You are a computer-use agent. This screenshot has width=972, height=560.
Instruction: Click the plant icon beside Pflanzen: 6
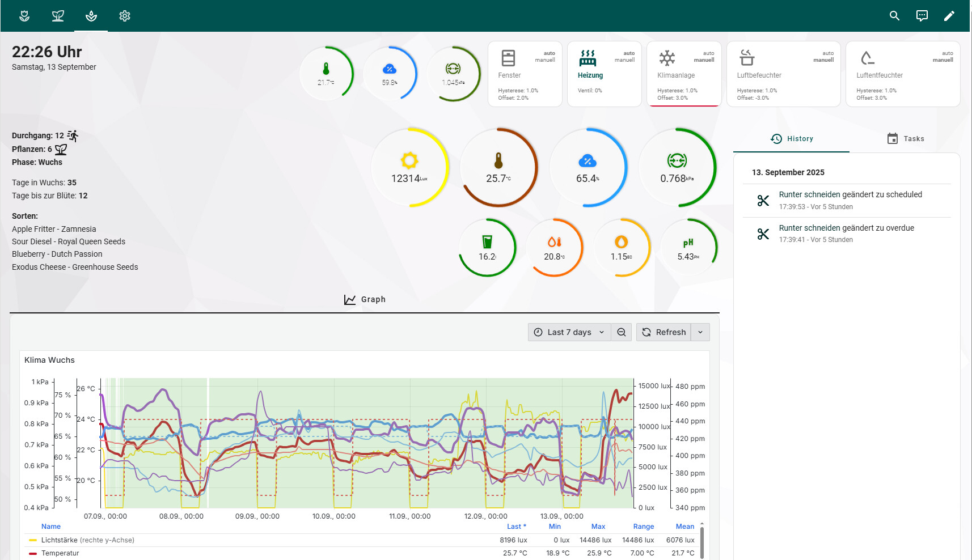point(61,149)
